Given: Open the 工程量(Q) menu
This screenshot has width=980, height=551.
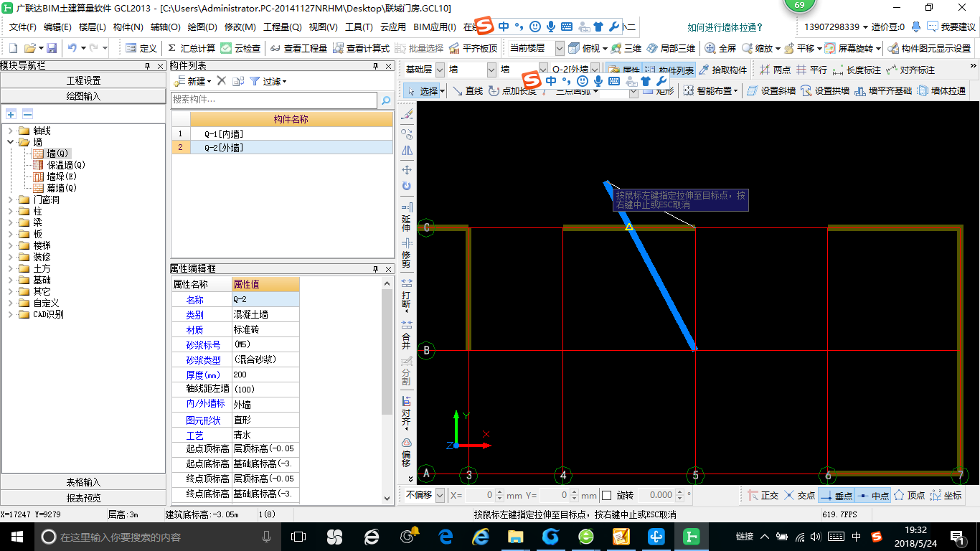Looking at the screenshot, I should pyautogui.click(x=283, y=27).
